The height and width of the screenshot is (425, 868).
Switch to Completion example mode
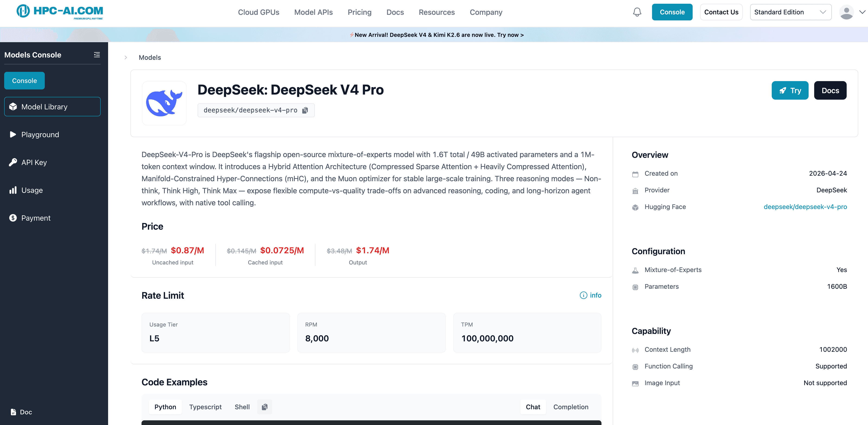tap(570, 407)
